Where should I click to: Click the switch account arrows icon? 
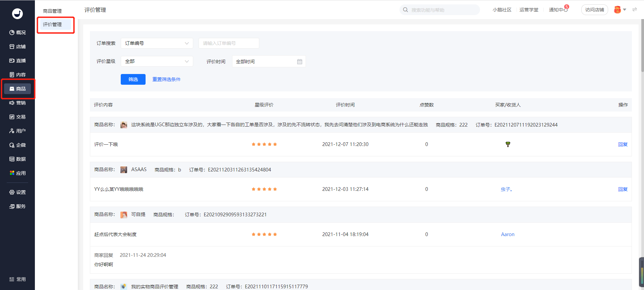coord(635,10)
